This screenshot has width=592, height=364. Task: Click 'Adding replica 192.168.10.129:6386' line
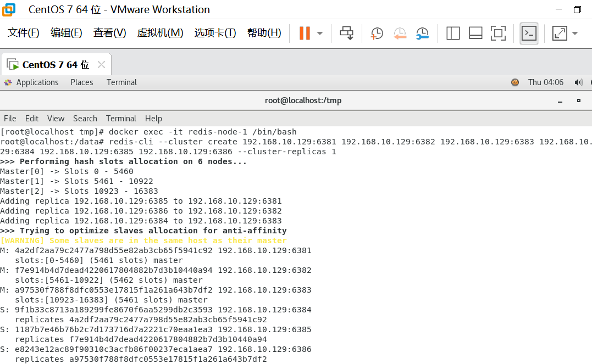tap(141, 211)
